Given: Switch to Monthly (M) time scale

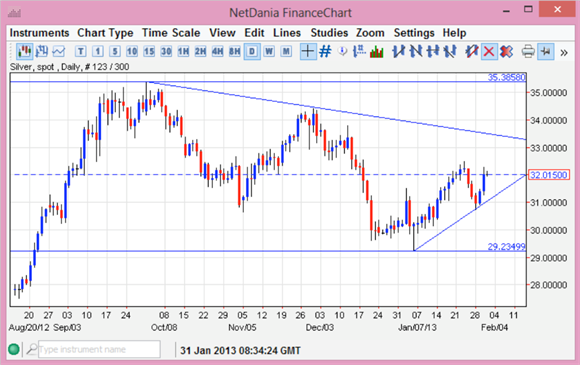Looking at the screenshot, I should click(286, 51).
